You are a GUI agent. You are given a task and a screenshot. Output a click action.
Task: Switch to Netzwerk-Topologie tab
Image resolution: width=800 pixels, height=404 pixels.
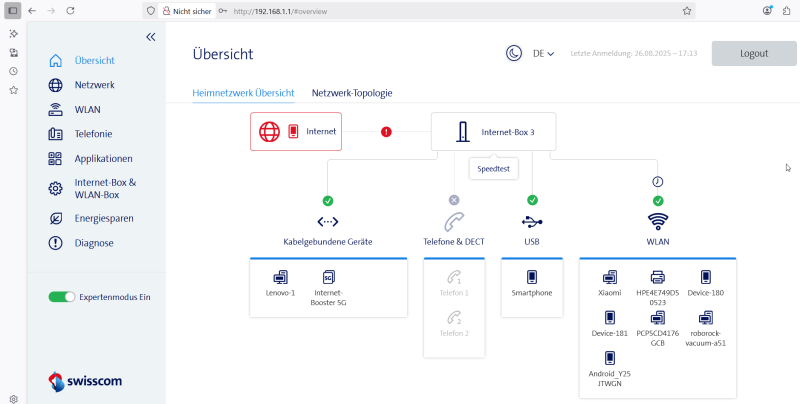pyautogui.click(x=352, y=93)
